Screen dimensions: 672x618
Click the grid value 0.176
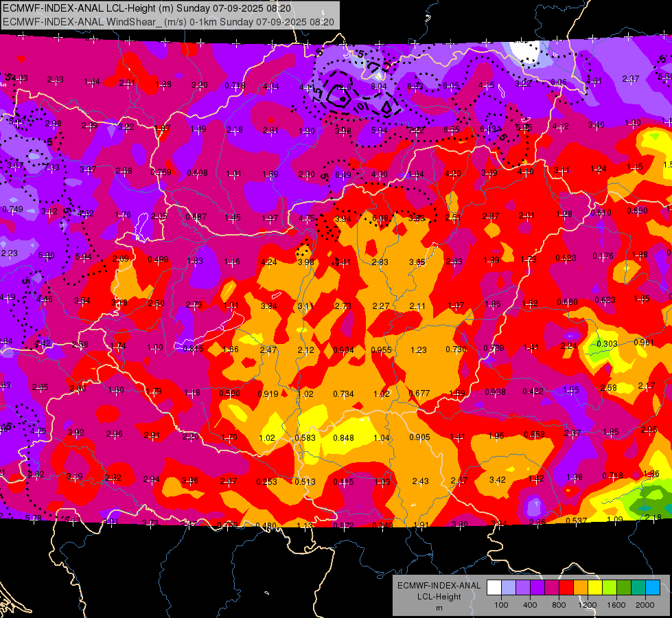603,256
